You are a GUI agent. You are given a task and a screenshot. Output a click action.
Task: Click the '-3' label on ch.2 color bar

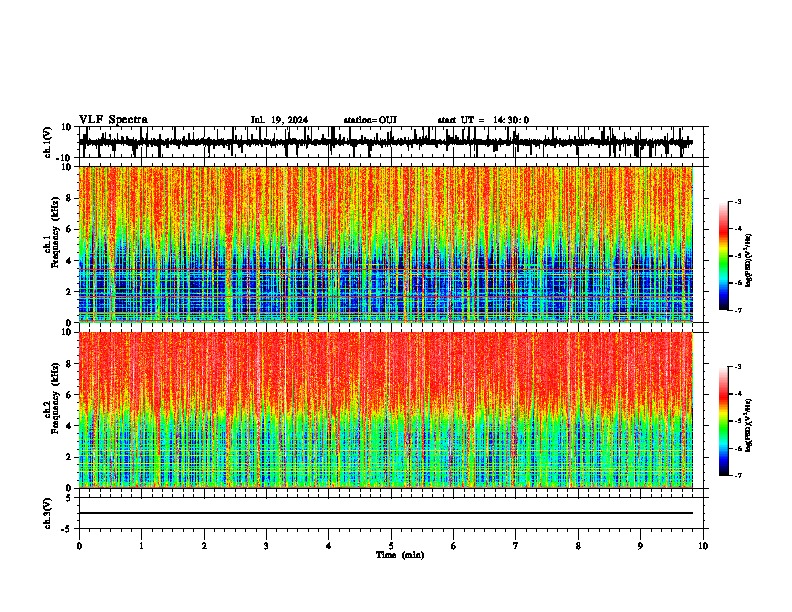(738, 367)
